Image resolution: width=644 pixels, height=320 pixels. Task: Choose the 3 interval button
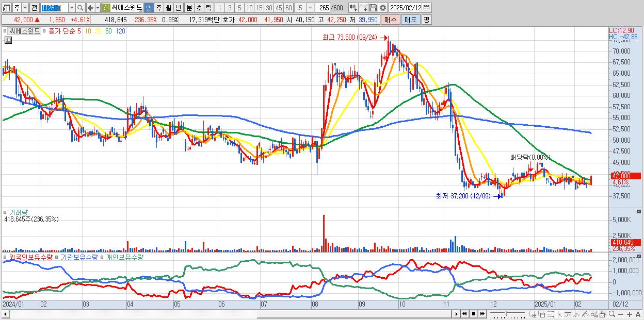coord(230,8)
